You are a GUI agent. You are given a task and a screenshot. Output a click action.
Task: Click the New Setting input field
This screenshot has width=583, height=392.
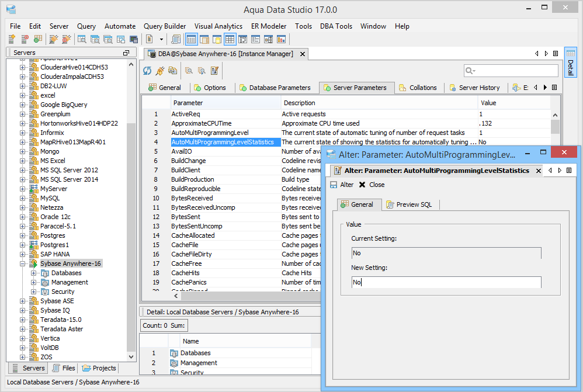tap(446, 282)
